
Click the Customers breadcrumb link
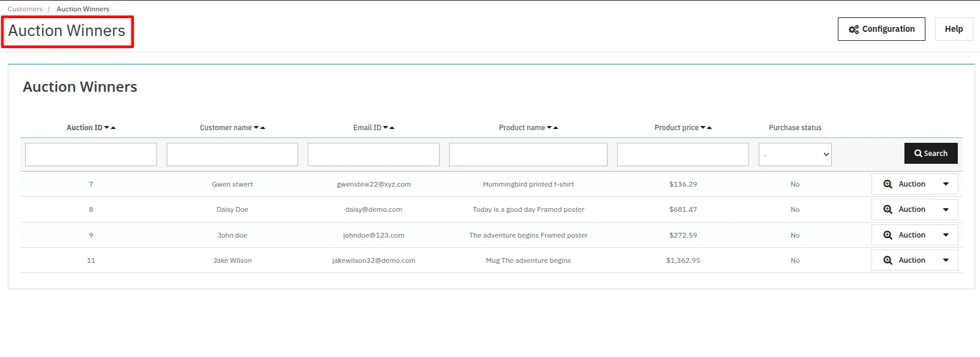(x=25, y=9)
